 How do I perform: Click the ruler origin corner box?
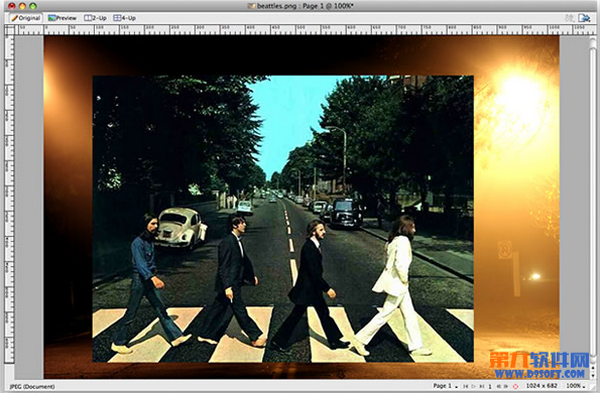pyautogui.click(x=9, y=30)
